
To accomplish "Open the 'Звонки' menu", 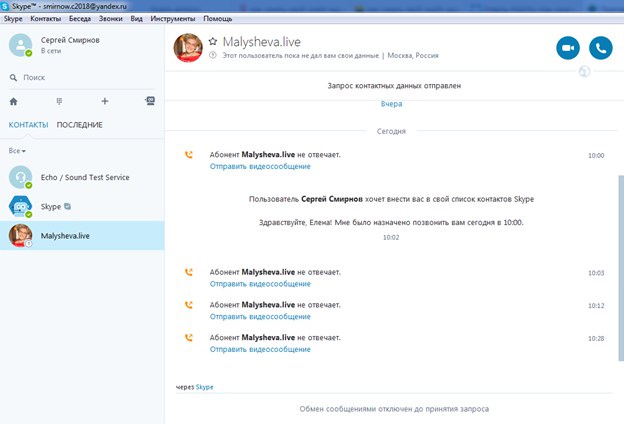I will (112, 19).
